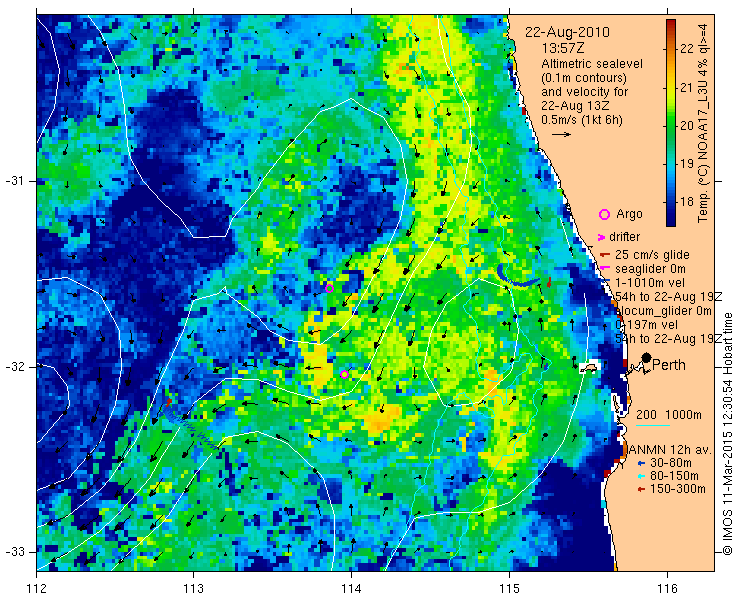Click the longitude axis label '113'
The width and height of the screenshot is (740, 600).
coord(193,589)
